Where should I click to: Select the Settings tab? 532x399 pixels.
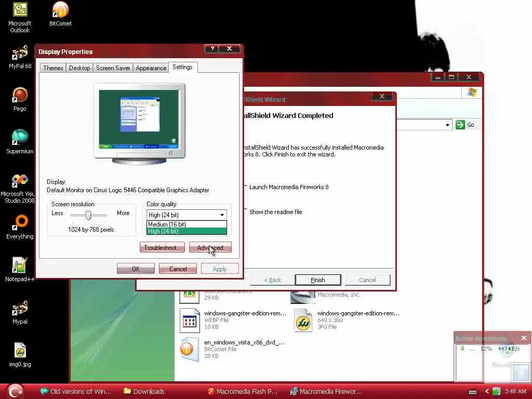(x=182, y=67)
